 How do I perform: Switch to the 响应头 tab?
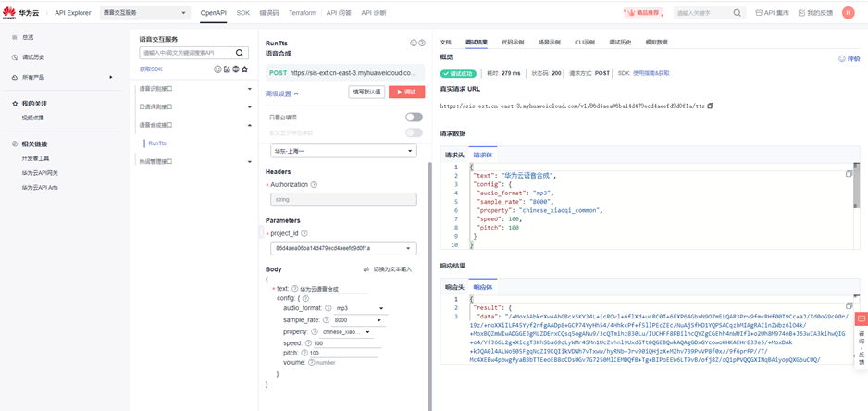[454, 287]
